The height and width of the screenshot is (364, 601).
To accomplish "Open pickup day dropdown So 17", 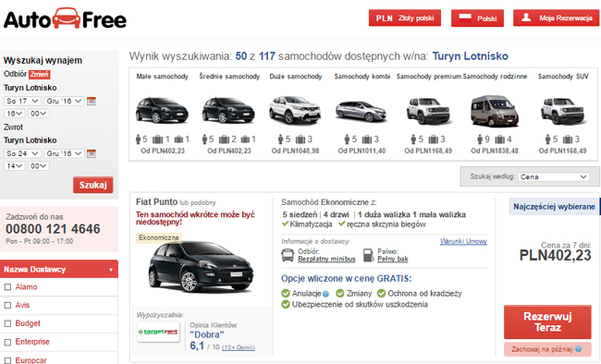I will (22, 101).
